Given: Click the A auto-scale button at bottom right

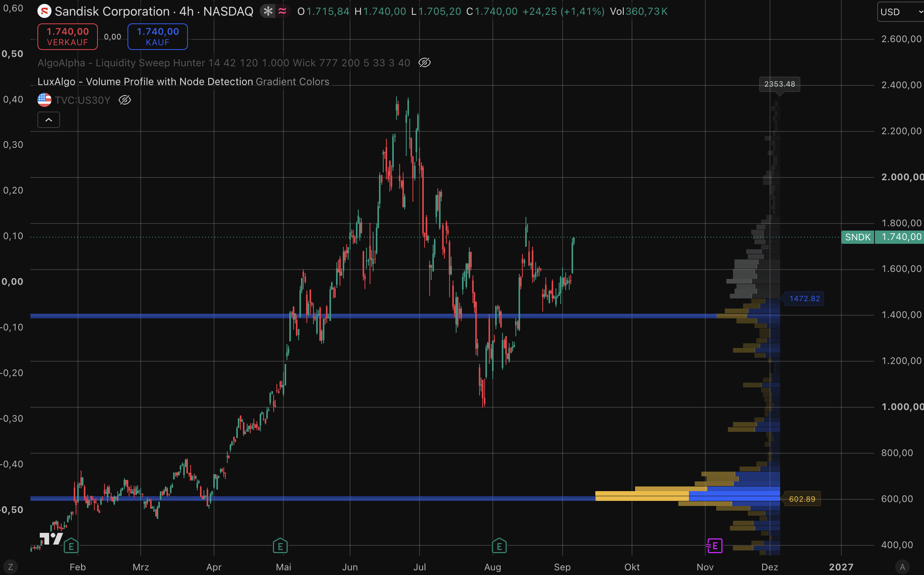Looking at the screenshot, I should [x=902, y=567].
